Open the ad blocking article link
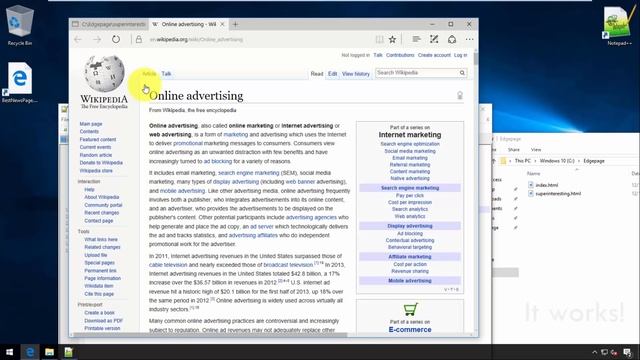The width and height of the screenshot is (640, 360). tap(218, 161)
